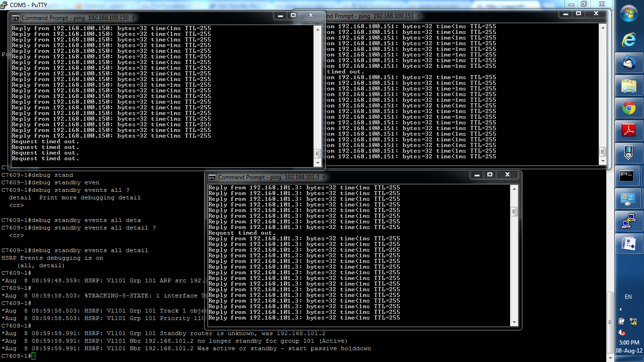The width and height of the screenshot is (644, 362).
Task: Click 'debug standby events all detail ?' line
Action: tap(79, 228)
